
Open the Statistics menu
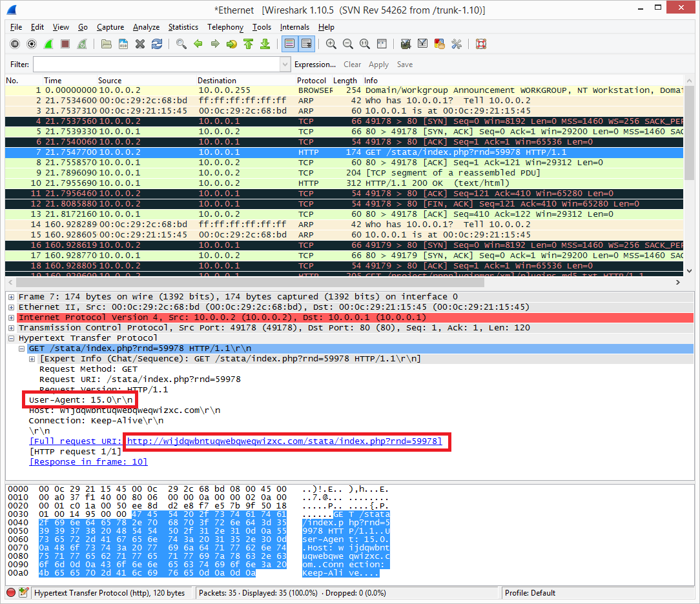[x=183, y=27]
